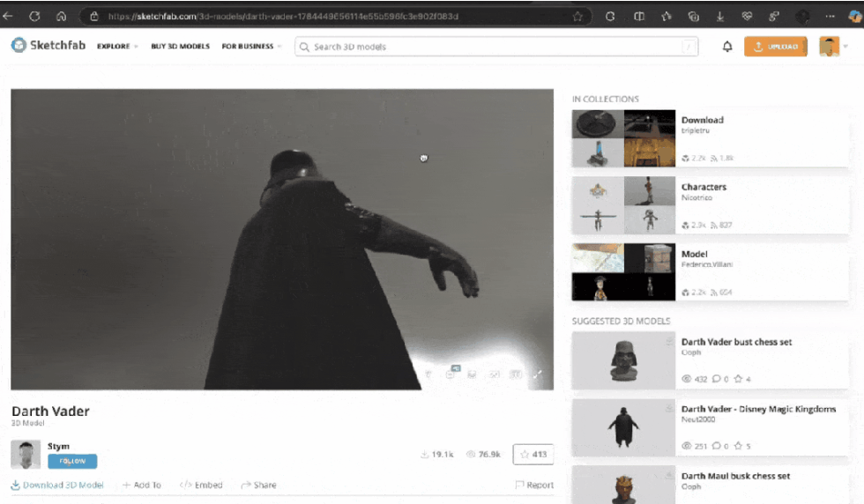Click the search magnifier icon
The height and width of the screenshot is (504, 864).
click(x=304, y=47)
